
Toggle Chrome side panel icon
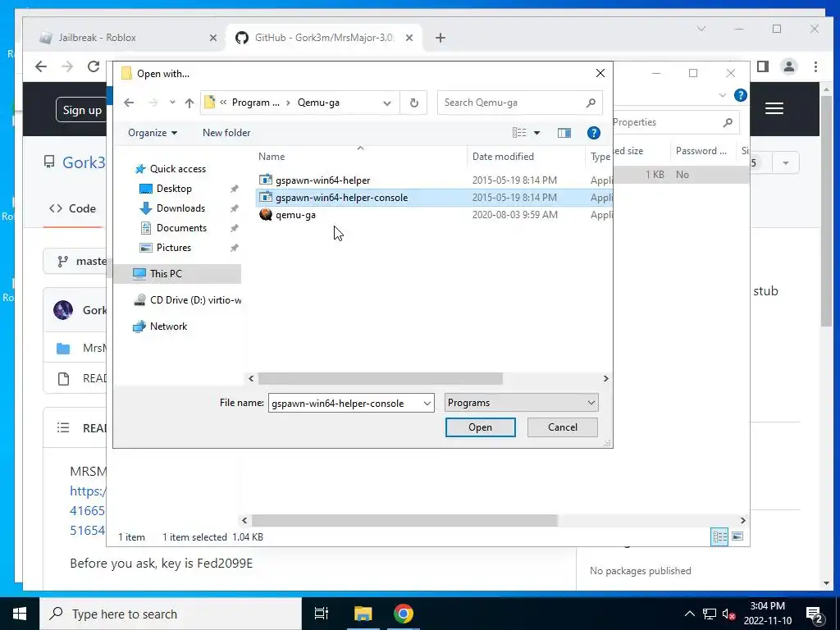pyautogui.click(x=763, y=66)
